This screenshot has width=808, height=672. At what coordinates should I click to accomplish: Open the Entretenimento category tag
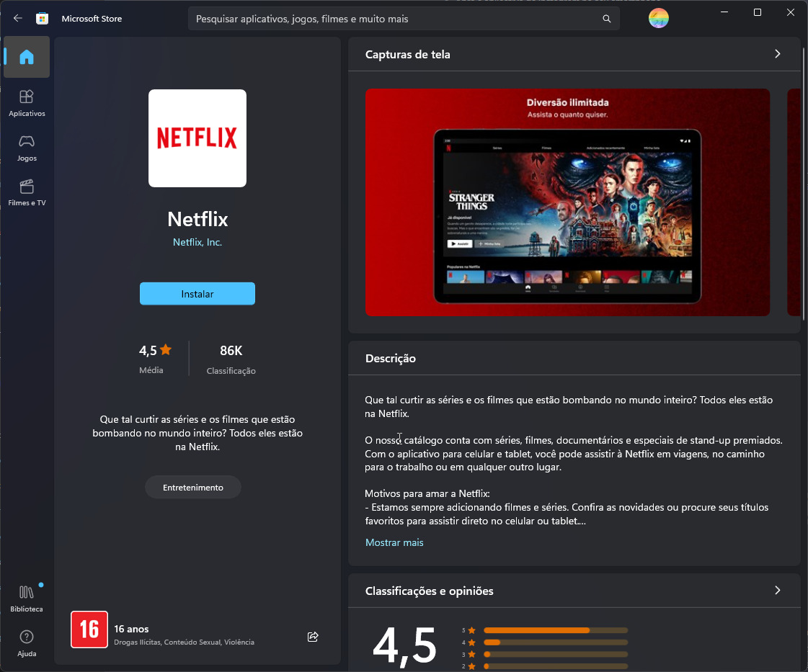point(192,487)
